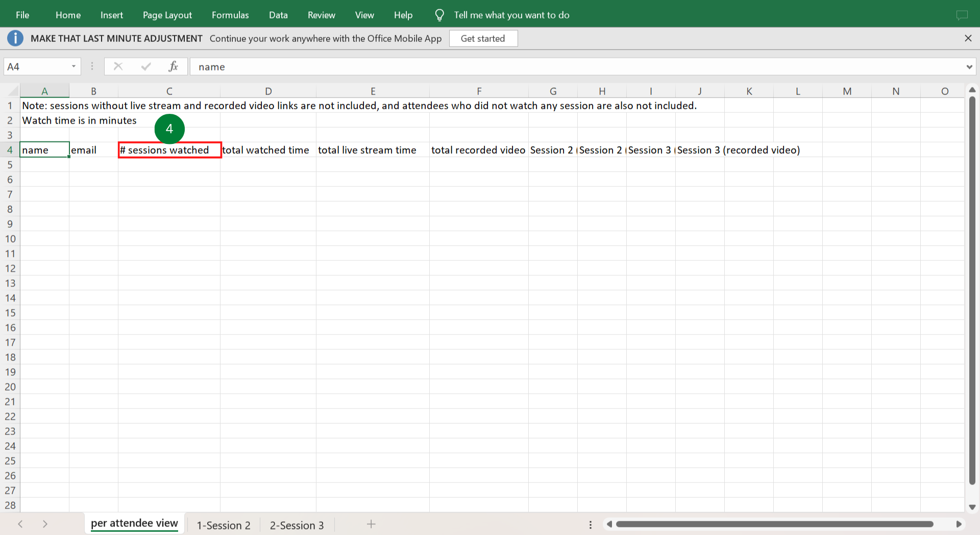Switch to the 2-Session 3 sheet tab
980x535 pixels.
click(x=297, y=525)
